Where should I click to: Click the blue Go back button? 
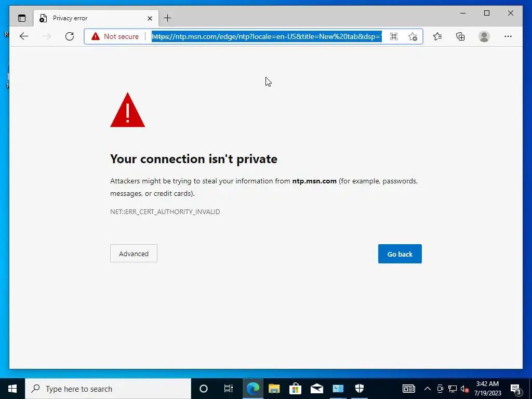tap(400, 254)
